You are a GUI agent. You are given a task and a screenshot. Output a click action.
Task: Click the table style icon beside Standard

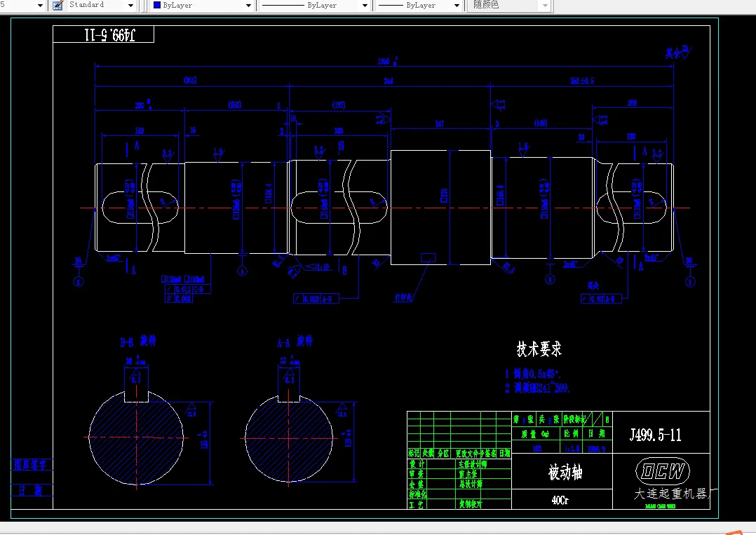[x=58, y=6]
